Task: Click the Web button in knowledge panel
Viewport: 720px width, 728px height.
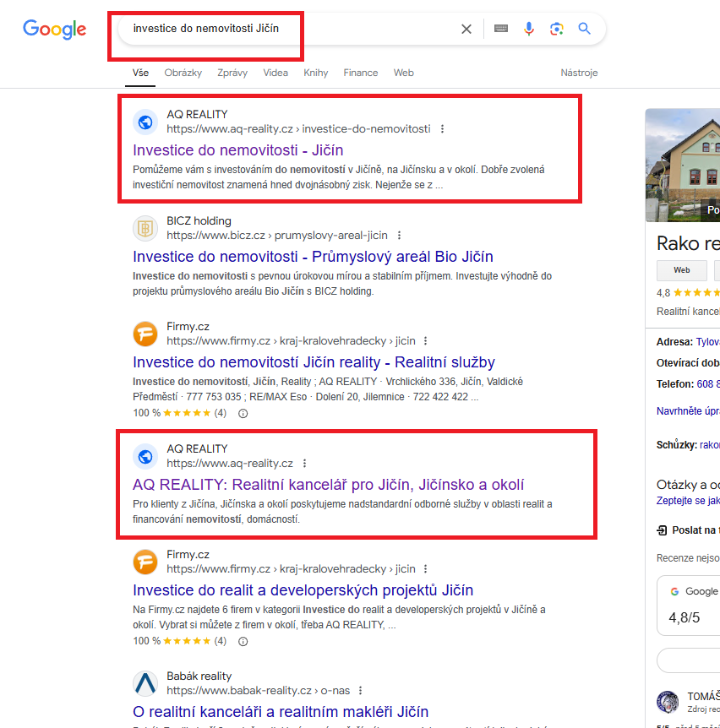Action: (x=682, y=270)
